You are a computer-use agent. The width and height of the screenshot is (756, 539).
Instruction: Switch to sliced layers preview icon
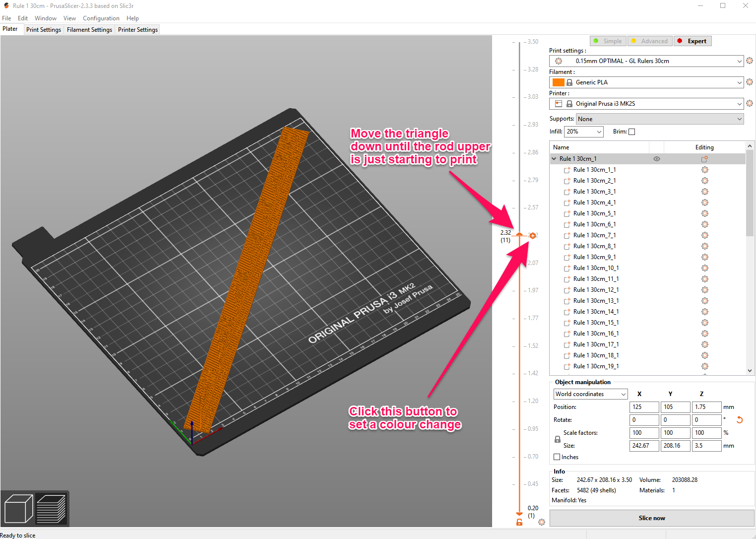pyautogui.click(x=51, y=509)
